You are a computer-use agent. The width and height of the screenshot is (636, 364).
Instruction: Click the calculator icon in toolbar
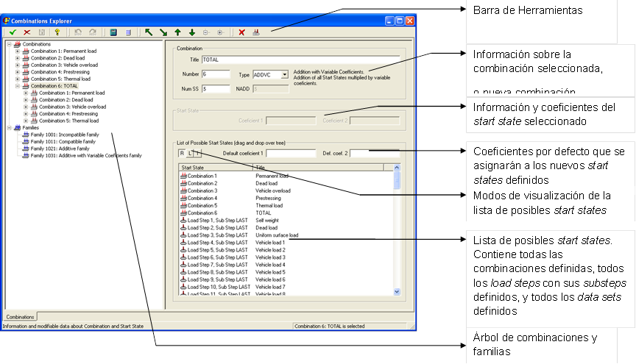(x=113, y=32)
